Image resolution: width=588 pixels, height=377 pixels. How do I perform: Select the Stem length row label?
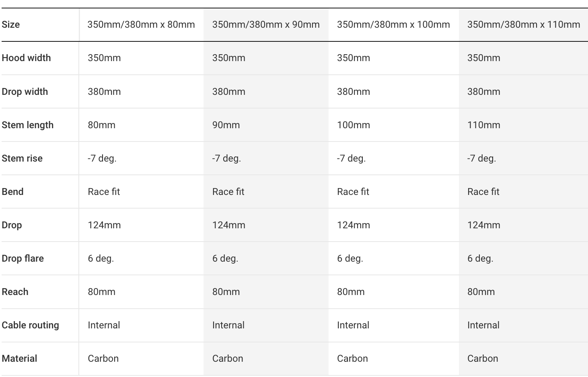27,125
